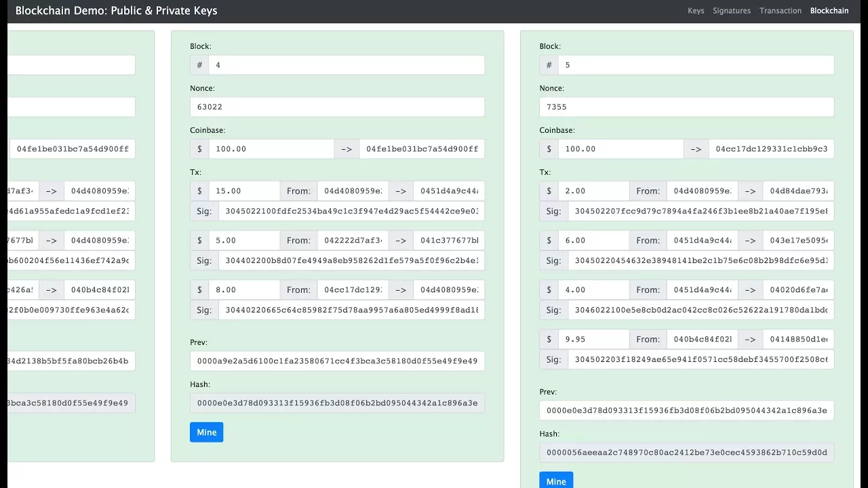Click signature field starting 304502203f18249a
The width and height of the screenshot is (868, 488).
point(701,360)
